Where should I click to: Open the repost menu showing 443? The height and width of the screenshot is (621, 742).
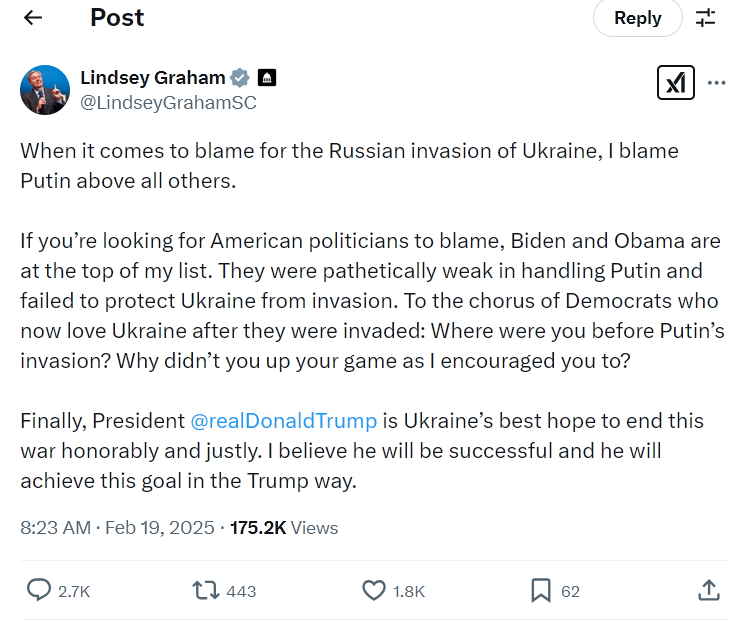(206, 590)
